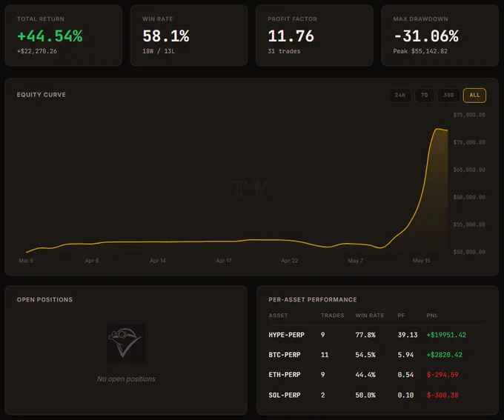Click the May 7 date label

[355, 261]
